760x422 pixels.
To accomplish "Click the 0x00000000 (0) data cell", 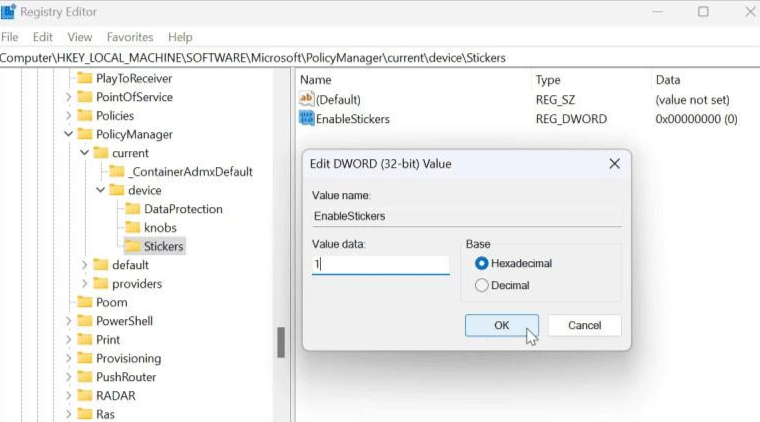I will coord(696,119).
